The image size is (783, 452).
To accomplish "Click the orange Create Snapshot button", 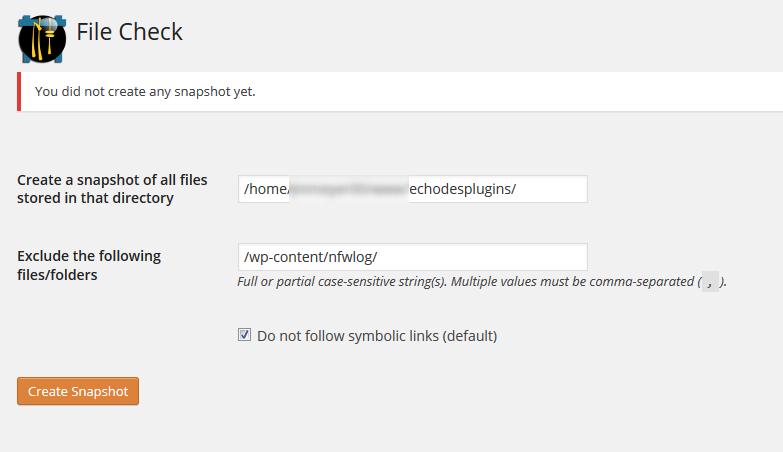I will pyautogui.click(x=78, y=391).
